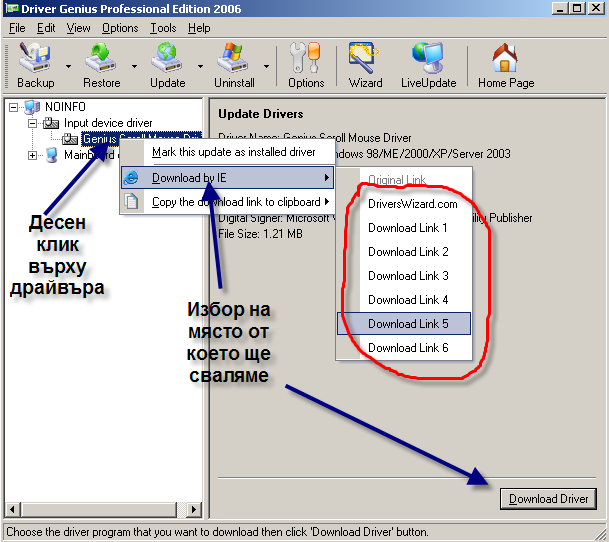This screenshot has height=542, width=609.
Task: Click the horizontal scrollbar thumb in tree panel
Action: pyautogui.click(x=99, y=509)
